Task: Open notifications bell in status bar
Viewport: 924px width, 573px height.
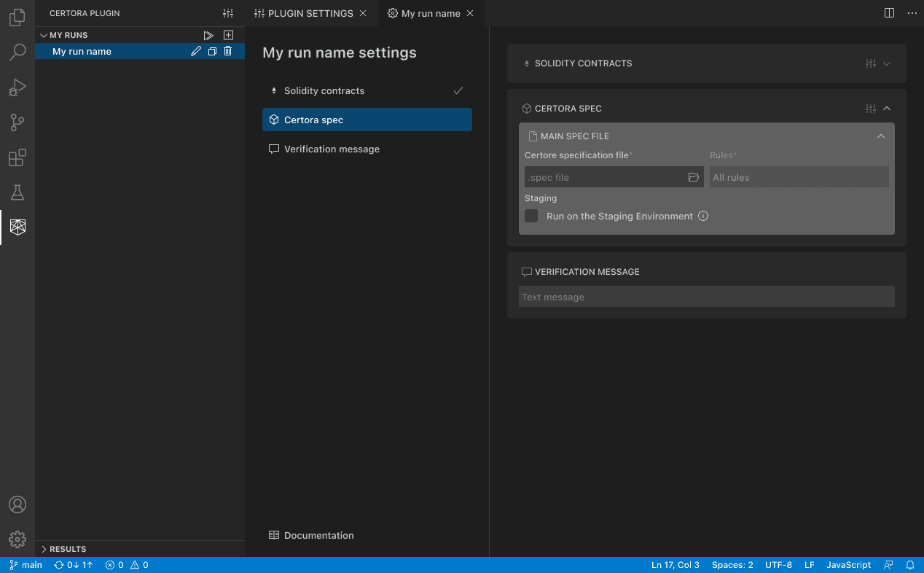Action: [x=910, y=565]
